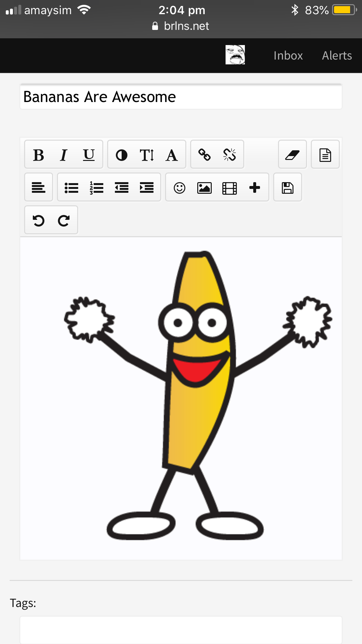Open the plus insert menu
362x644 pixels.
pos(255,188)
